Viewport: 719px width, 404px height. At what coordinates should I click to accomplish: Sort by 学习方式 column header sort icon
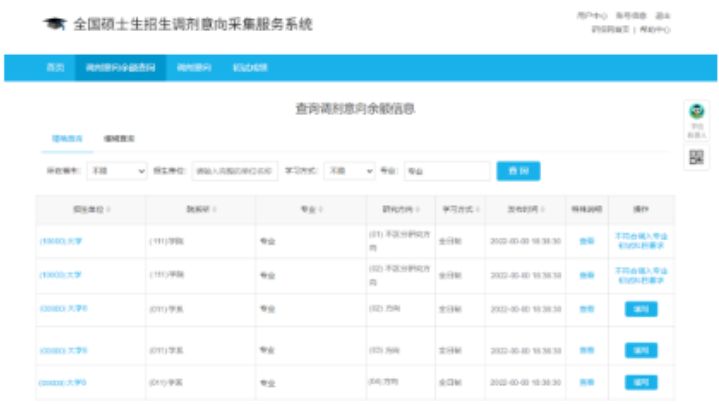478,210
